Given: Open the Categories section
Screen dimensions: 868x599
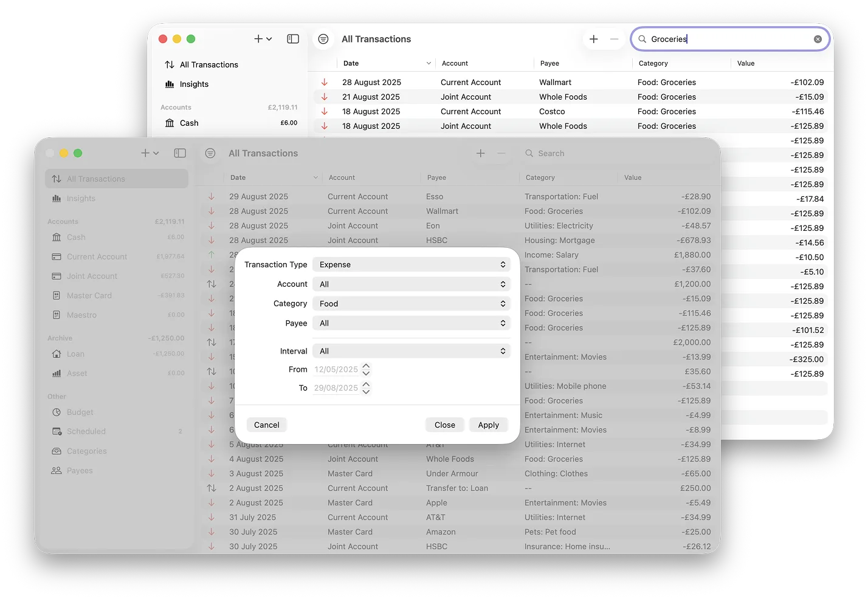Looking at the screenshot, I should click(85, 451).
